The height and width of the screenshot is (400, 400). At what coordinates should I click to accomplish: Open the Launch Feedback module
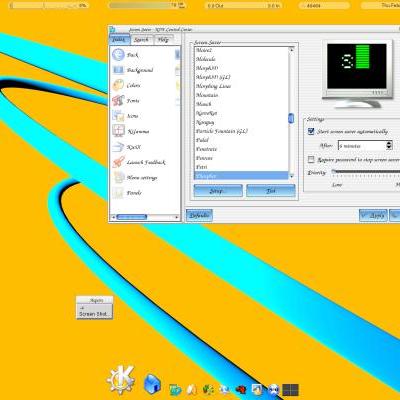tap(138, 162)
